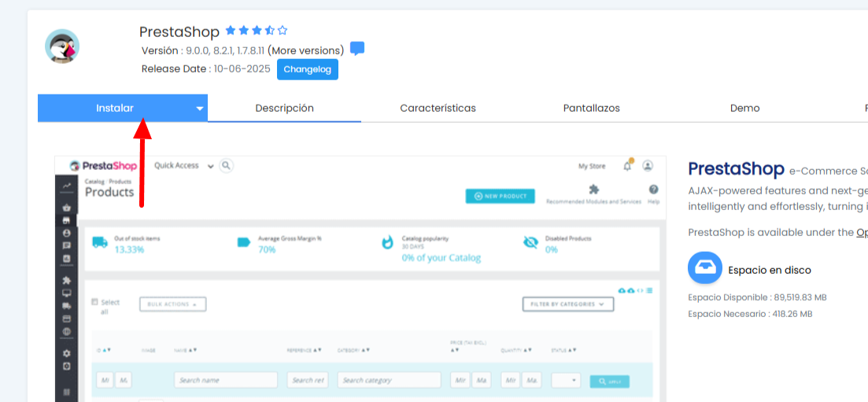Viewport: 868px width, 402px height.
Task: Click the payment card icon in the preview sidebar
Action: [67, 319]
